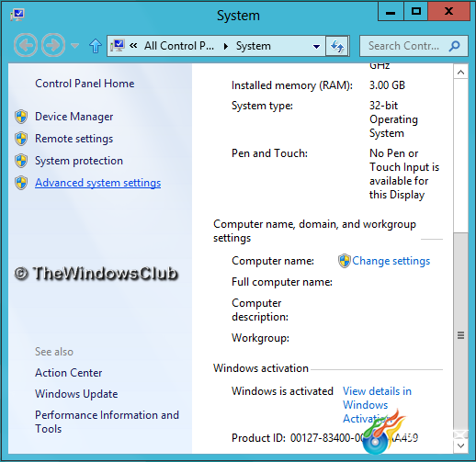Select the 'Product ID:' label
The image size is (476, 462).
[258, 438]
